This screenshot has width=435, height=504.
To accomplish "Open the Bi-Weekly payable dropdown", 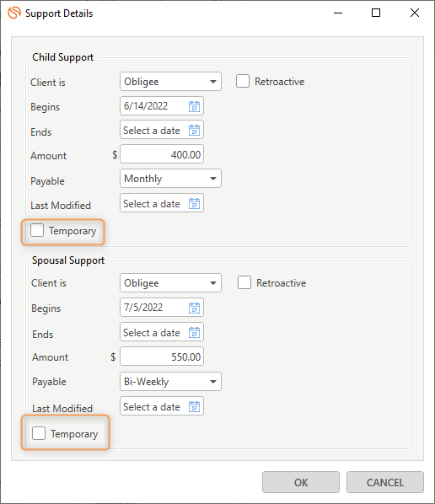I will coord(170,382).
